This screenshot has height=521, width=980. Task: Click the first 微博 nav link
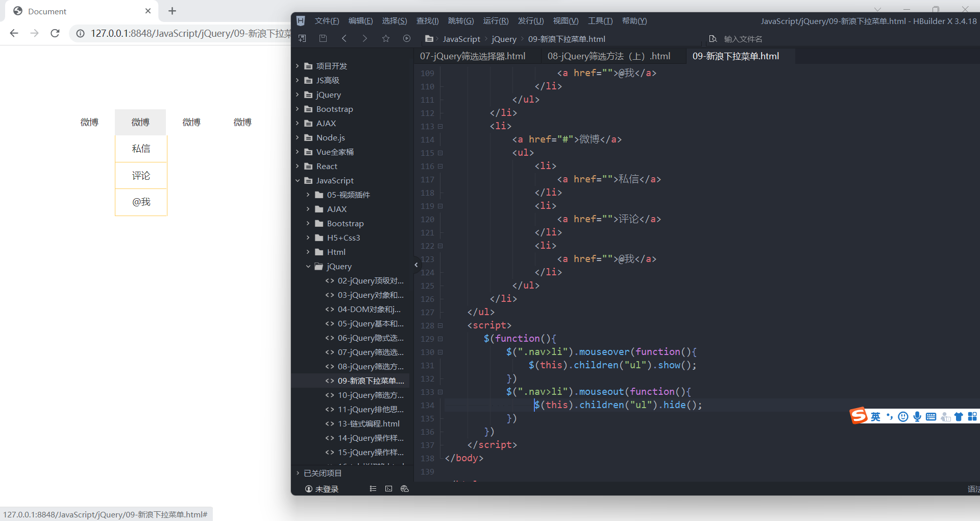(89, 122)
